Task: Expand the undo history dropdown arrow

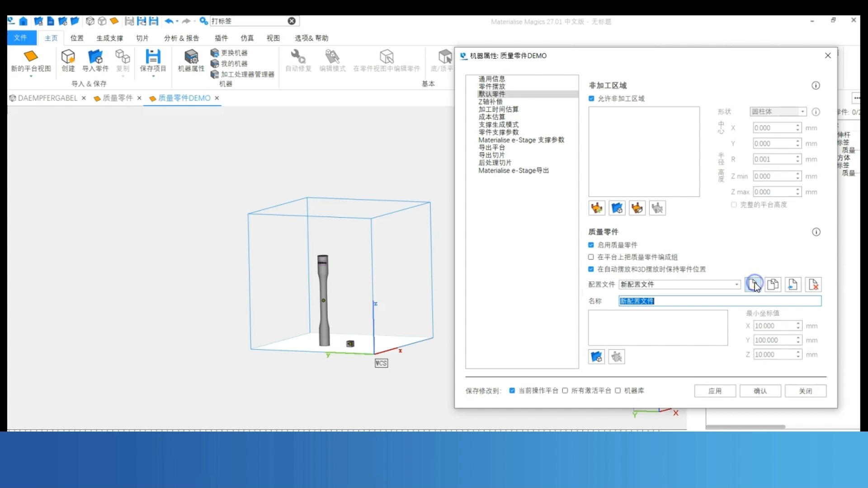Action: click(177, 21)
